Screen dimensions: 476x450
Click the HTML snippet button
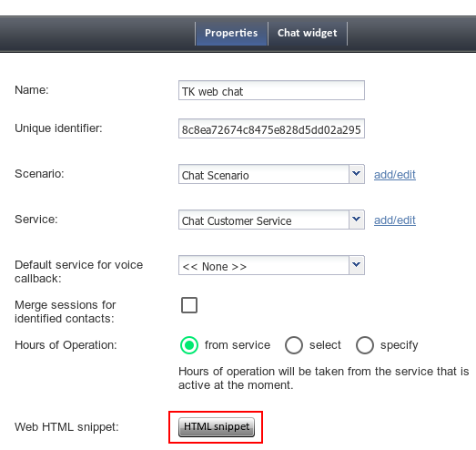point(217,427)
